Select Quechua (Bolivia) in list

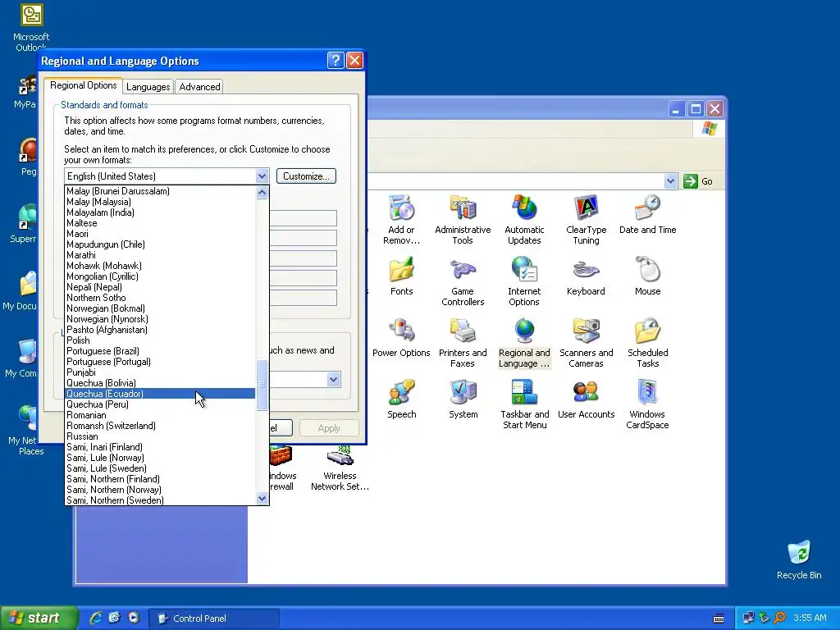pyautogui.click(x=160, y=383)
